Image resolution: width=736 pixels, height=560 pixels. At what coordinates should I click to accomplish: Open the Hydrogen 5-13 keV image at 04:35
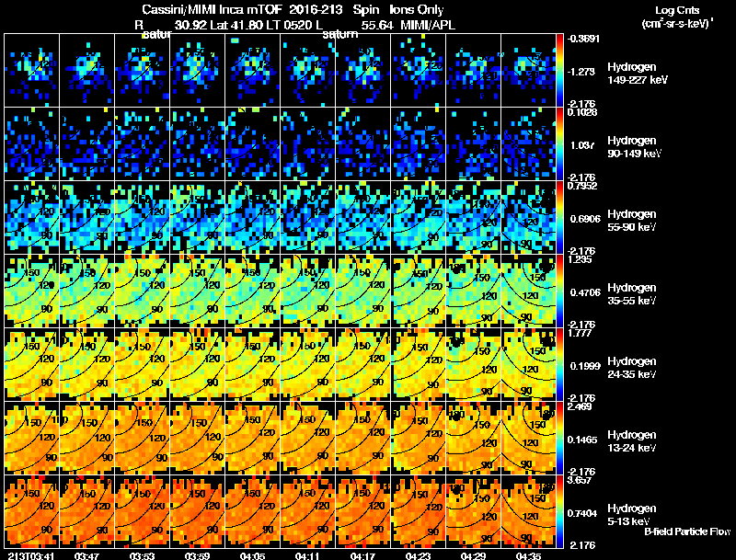tap(528, 511)
